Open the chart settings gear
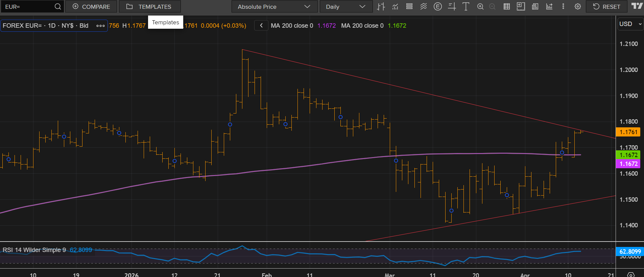644x277 pixels. (x=578, y=6)
